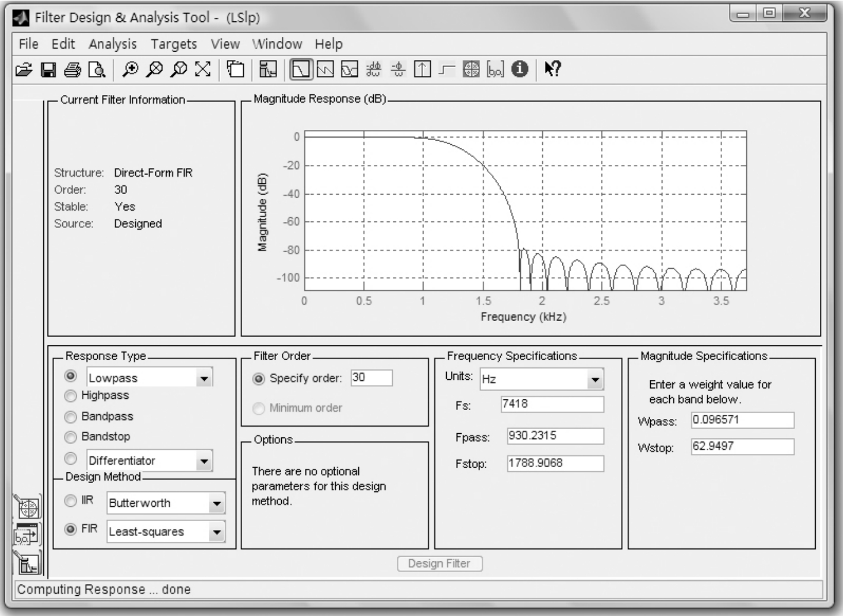Click the Save filter session icon
This screenshot has height=616, width=843.
click(48, 70)
